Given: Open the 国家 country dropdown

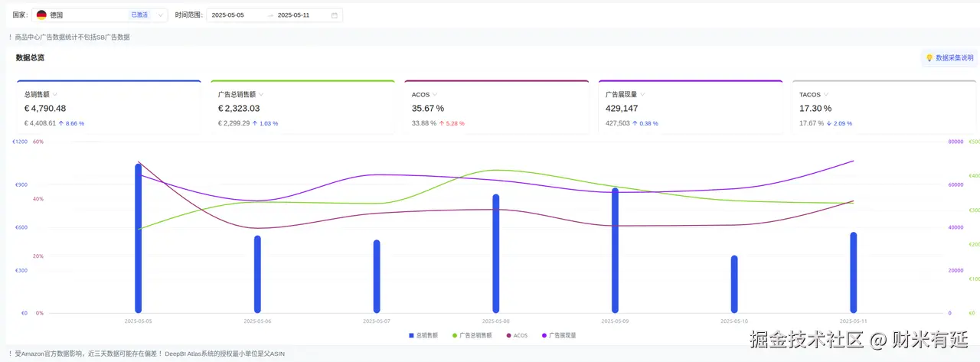Looking at the screenshot, I should (100, 15).
